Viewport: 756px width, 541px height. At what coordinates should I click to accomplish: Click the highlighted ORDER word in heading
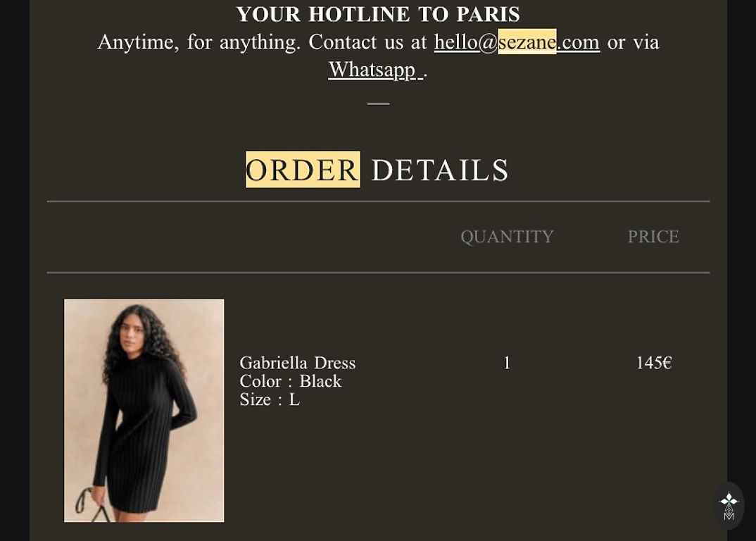[x=303, y=169]
